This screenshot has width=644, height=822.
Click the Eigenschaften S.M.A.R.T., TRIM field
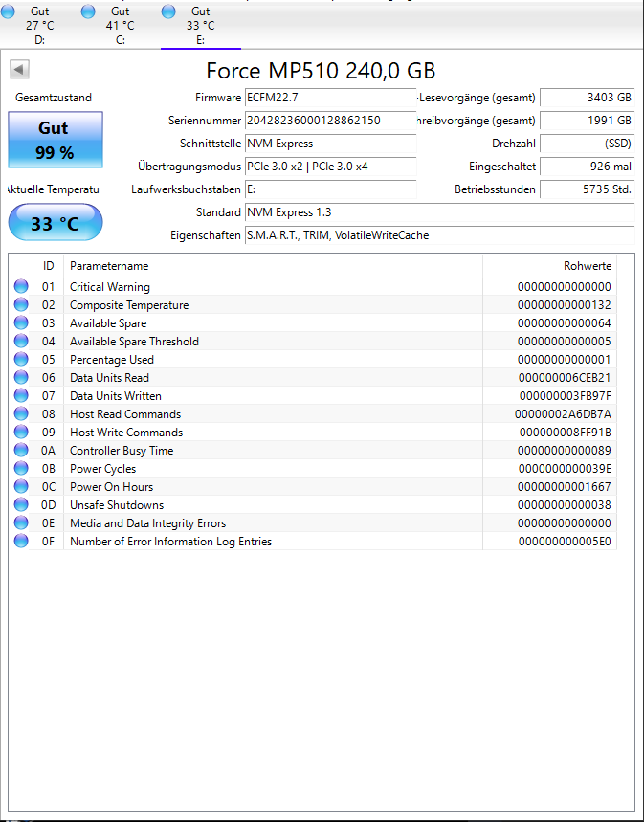[439, 235]
